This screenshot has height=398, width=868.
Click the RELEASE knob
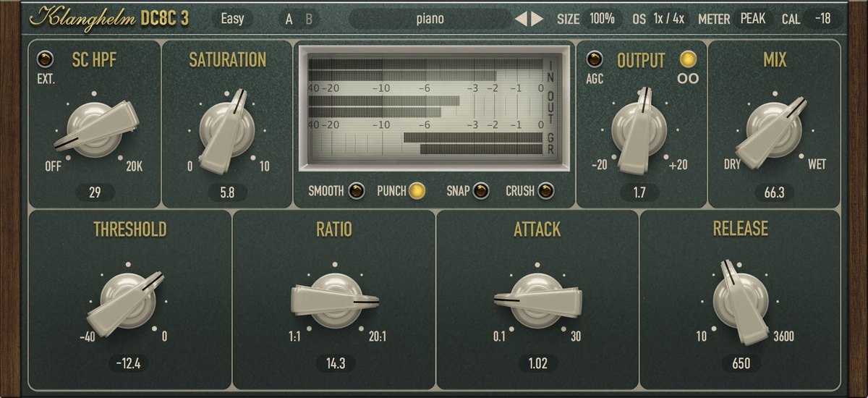coord(741,302)
